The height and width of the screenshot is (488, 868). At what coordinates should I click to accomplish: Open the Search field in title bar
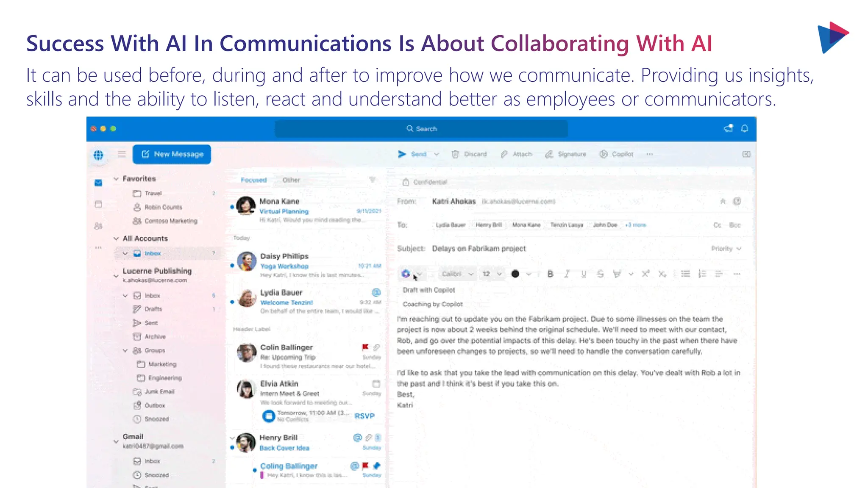point(421,129)
